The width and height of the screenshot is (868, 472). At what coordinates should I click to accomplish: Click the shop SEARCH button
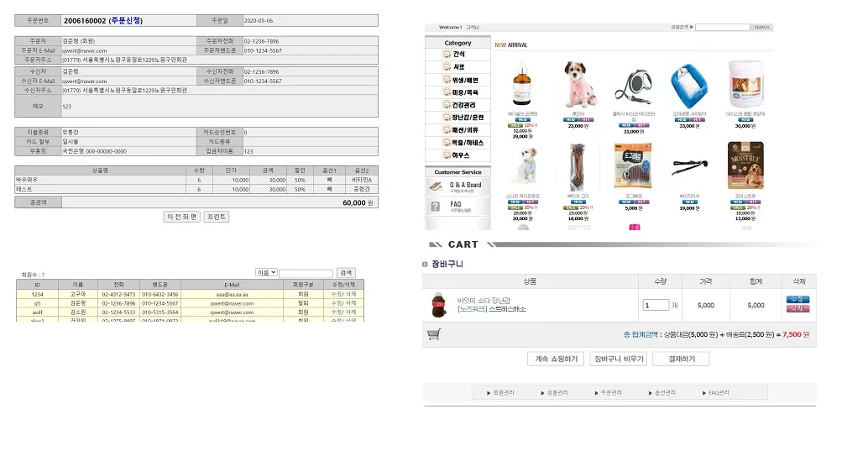761,27
